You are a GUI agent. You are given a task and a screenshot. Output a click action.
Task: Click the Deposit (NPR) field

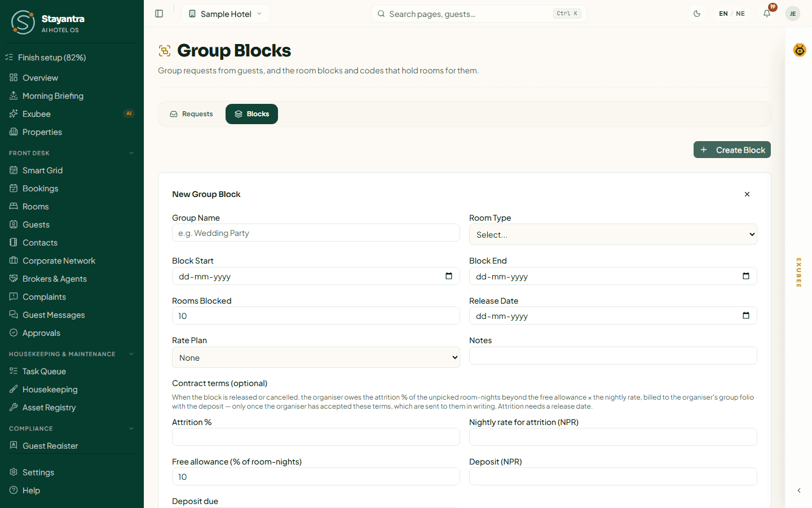coord(613,476)
